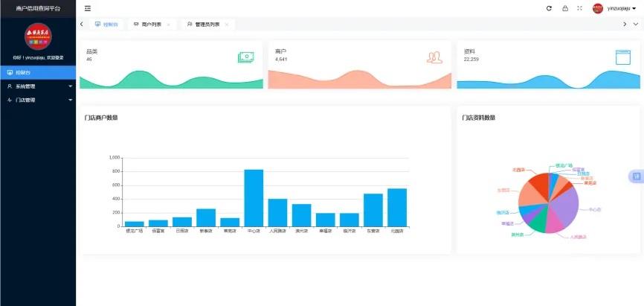The image size is (644, 306).
Task: Expand the 门店管理 sidebar menu
Action: (x=37, y=100)
